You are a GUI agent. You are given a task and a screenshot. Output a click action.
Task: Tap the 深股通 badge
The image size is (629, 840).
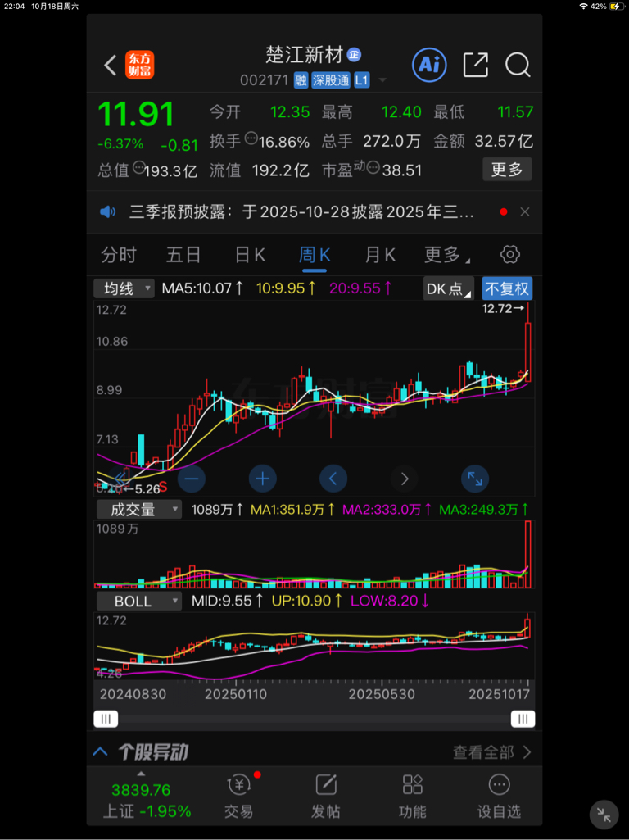331,80
